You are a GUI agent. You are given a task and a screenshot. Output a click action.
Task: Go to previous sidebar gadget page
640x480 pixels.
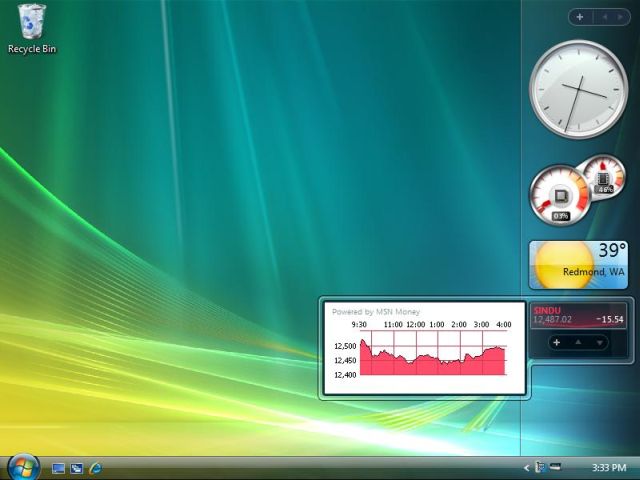point(605,17)
